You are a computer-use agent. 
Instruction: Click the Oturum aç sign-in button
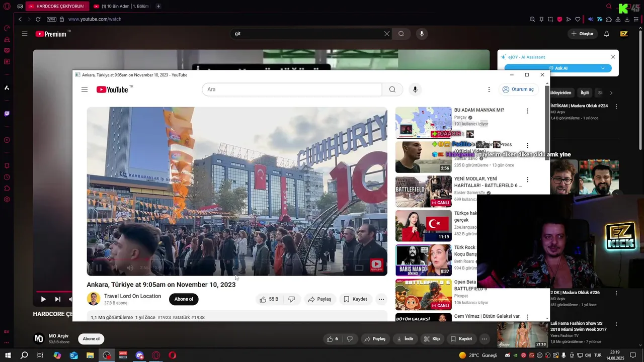tap(518, 89)
